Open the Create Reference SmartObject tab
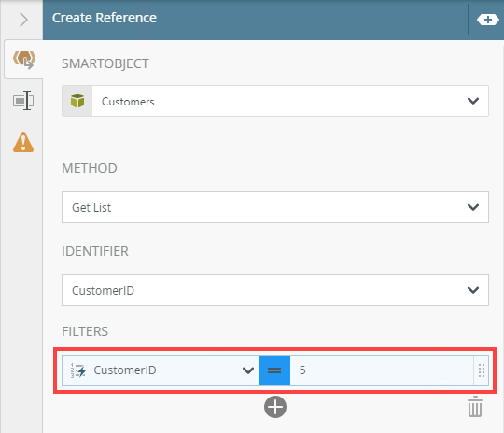 pyautogui.click(x=23, y=60)
